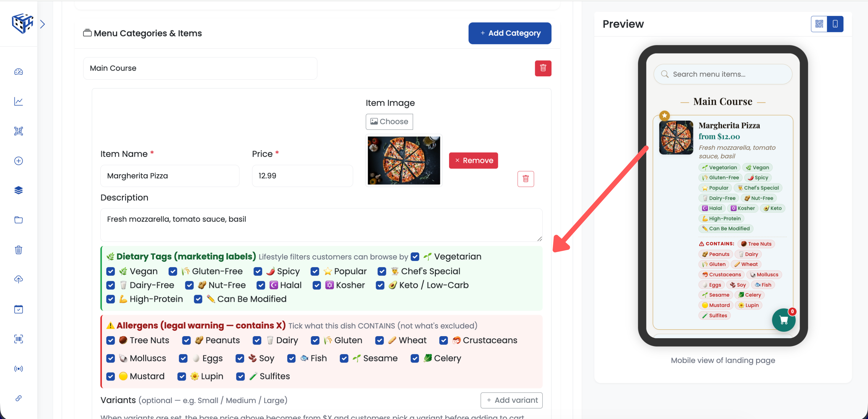This screenshot has height=419, width=868.
Task: Remove the pizza item image
Action: pos(473,160)
